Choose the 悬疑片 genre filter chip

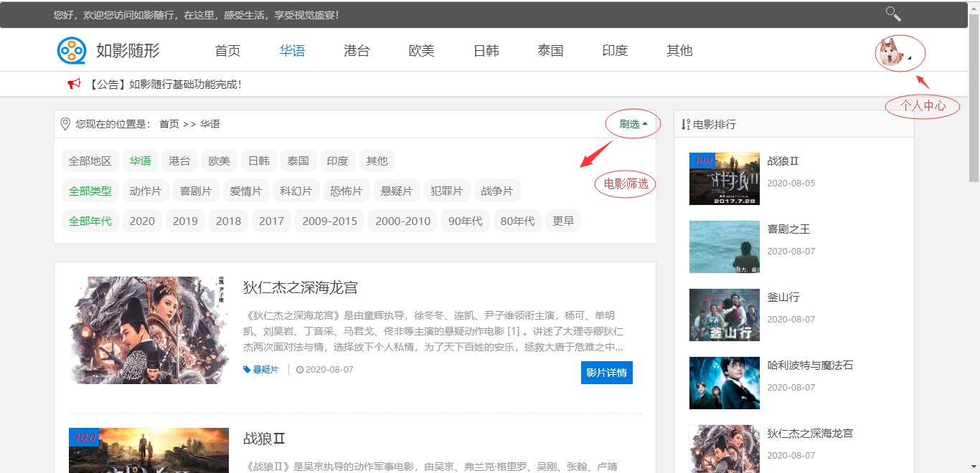tap(397, 191)
